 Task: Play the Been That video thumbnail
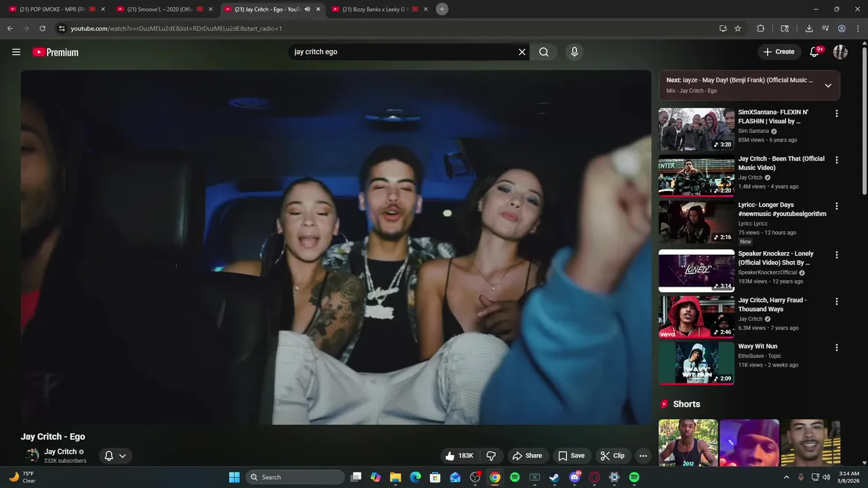click(x=696, y=176)
